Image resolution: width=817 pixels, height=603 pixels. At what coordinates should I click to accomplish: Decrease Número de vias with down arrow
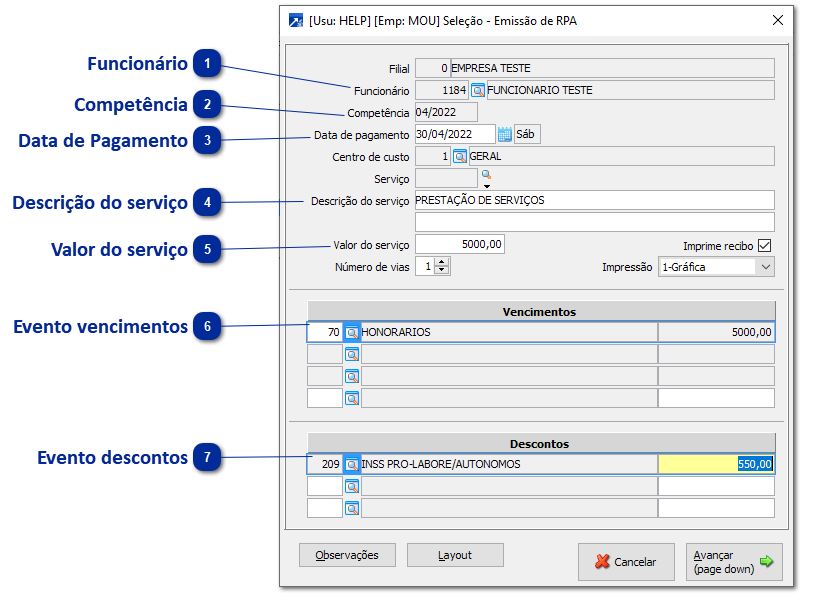point(442,270)
